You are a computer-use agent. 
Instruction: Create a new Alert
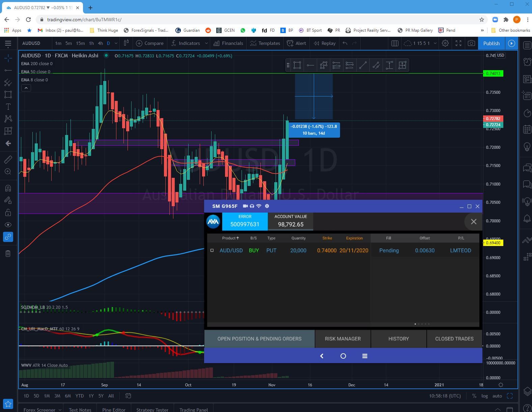[297, 43]
